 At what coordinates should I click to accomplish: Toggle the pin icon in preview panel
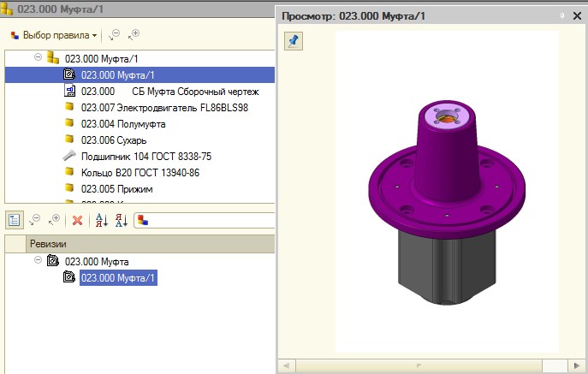click(x=292, y=41)
